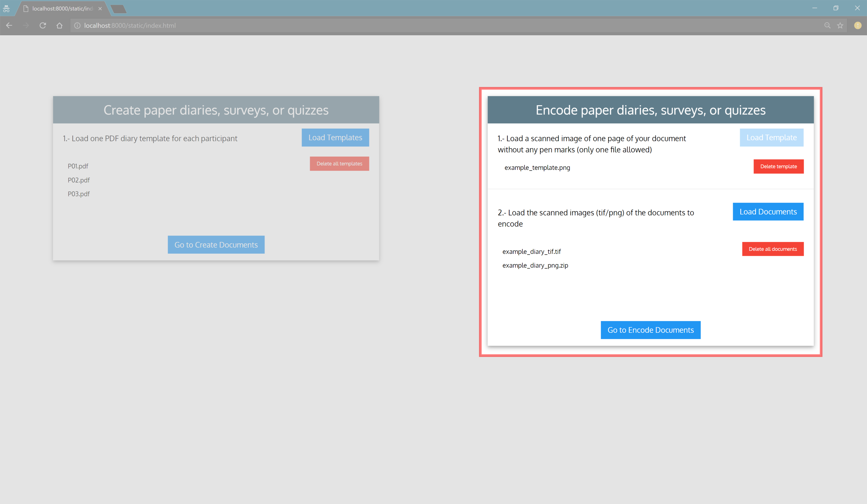Select example_diary_tif.tif file name
The image size is (867, 504).
coord(532,251)
